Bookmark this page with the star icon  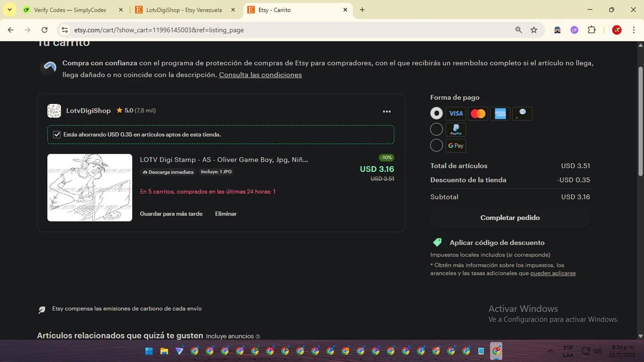pyautogui.click(x=534, y=30)
